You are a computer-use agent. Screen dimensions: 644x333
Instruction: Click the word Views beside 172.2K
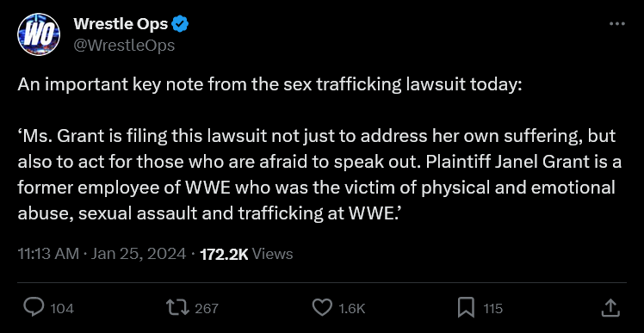[x=272, y=254]
